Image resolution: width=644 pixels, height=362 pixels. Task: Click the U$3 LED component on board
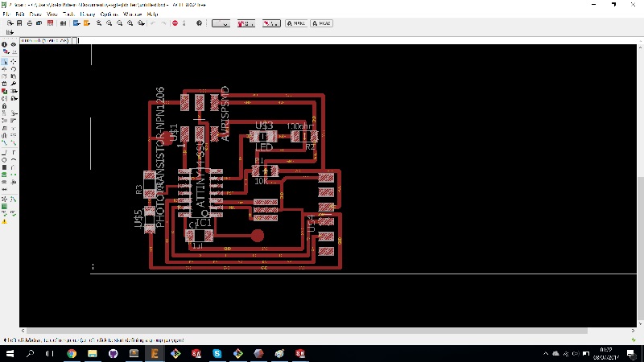click(x=263, y=136)
